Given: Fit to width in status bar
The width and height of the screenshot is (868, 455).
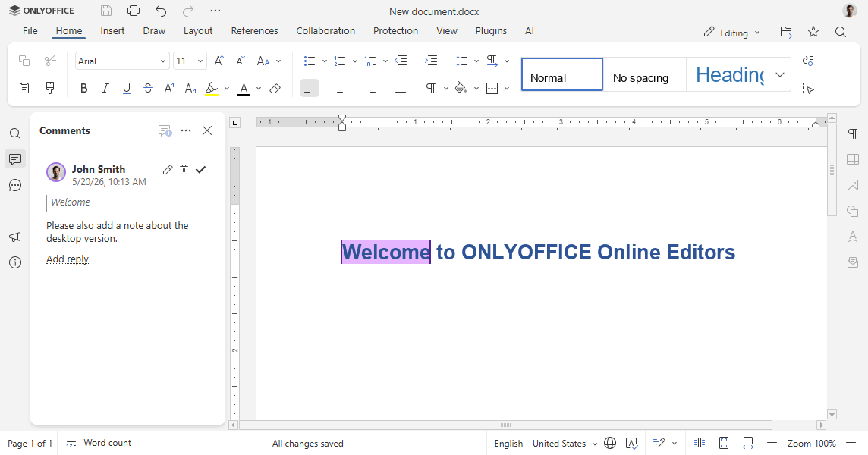Looking at the screenshot, I should coord(748,443).
